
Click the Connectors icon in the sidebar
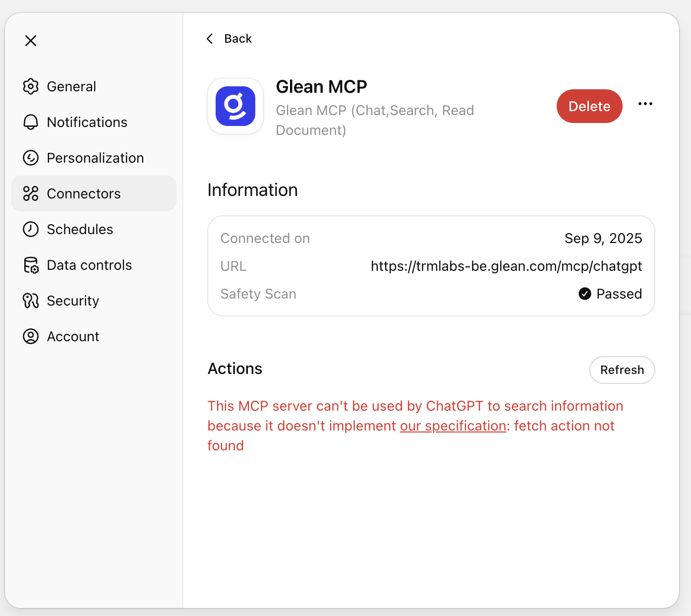click(31, 193)
